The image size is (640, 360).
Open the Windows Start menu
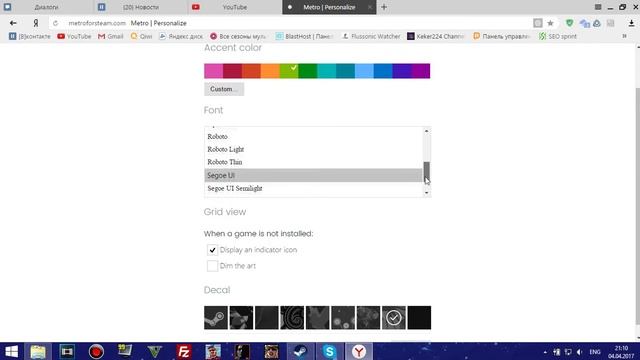click(11, 351)
